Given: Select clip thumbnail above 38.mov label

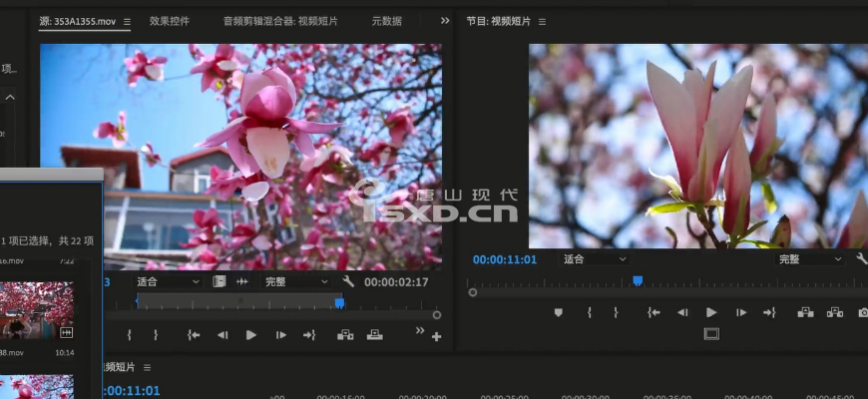Looking at the screenshot, I should (x=37, y=310).
